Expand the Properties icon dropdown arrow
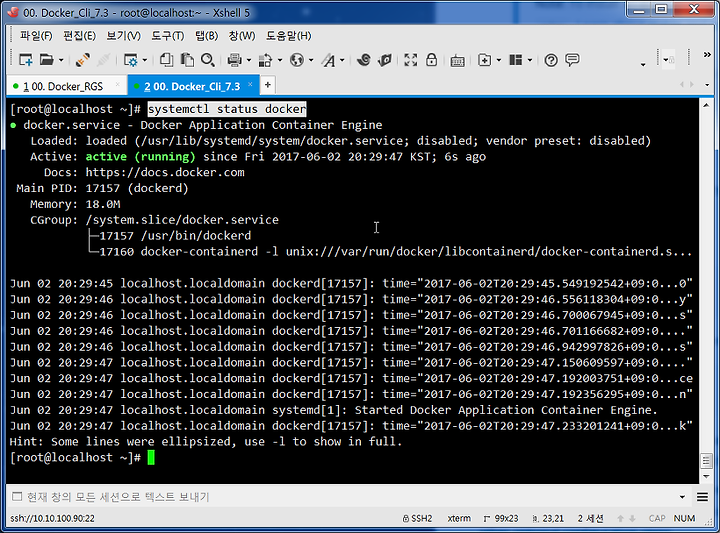The width and height of the screenshot is (720, 533). [x=145, y=60]
